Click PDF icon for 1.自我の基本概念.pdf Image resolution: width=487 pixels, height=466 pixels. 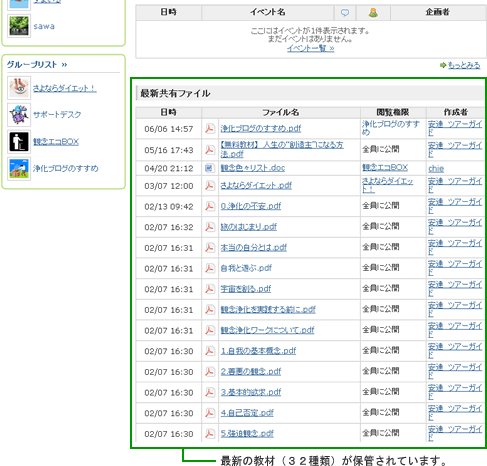210,351
